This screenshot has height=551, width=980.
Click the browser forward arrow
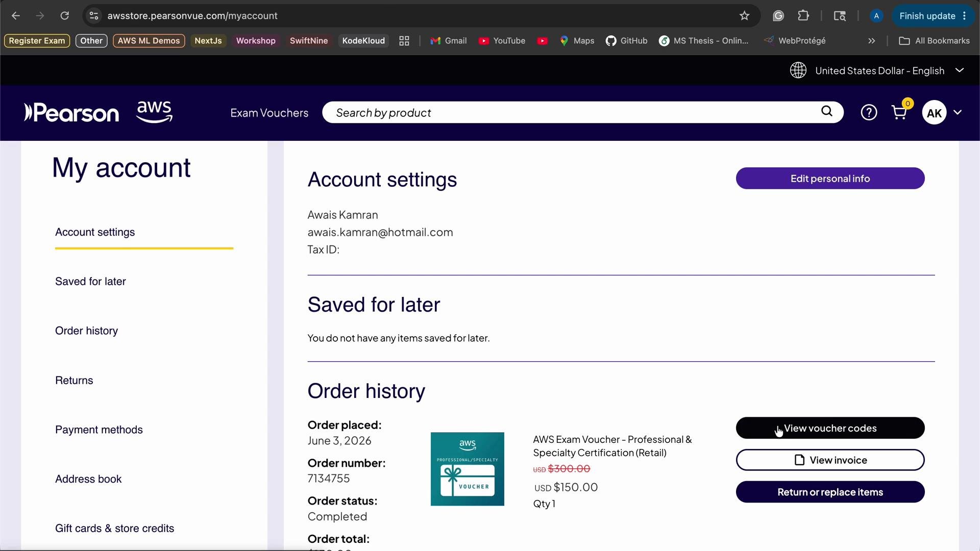click(40, 16)
